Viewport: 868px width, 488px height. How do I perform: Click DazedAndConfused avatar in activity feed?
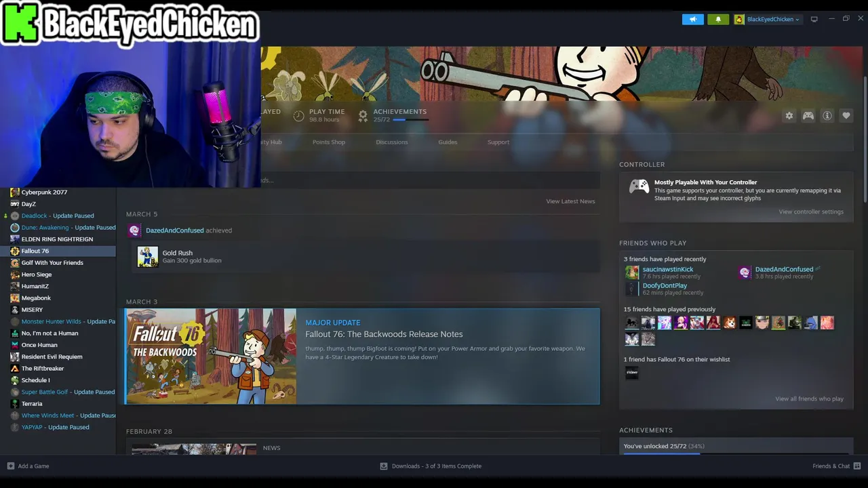coord(134,230)
